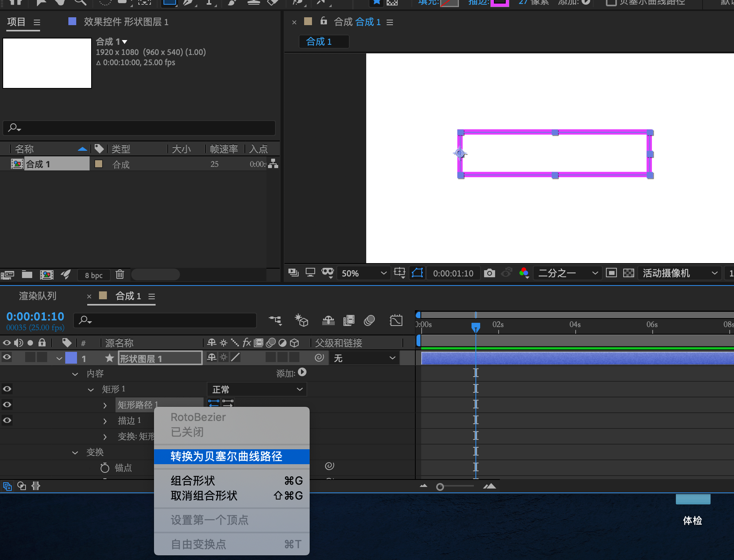This screenshot has height=560, width=734.
Task: Open the graph editor icon
Action: click(x=396, y=320)
